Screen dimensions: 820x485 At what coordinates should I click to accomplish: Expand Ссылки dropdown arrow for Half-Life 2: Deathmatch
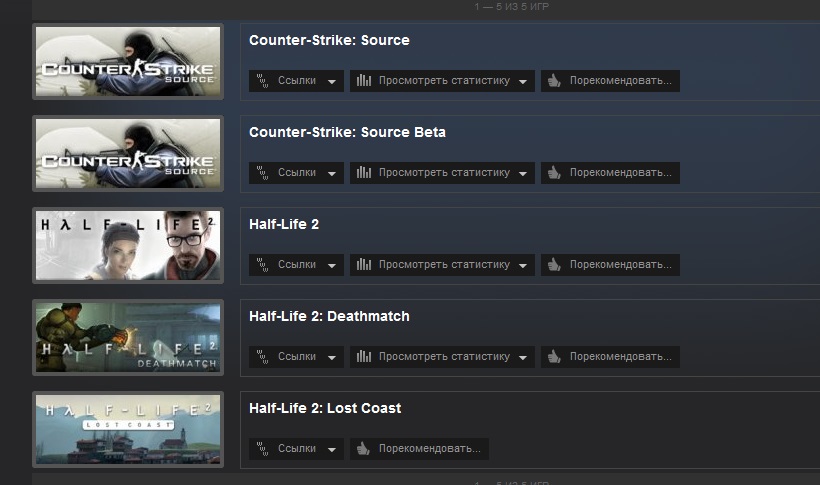click(332, 358)
